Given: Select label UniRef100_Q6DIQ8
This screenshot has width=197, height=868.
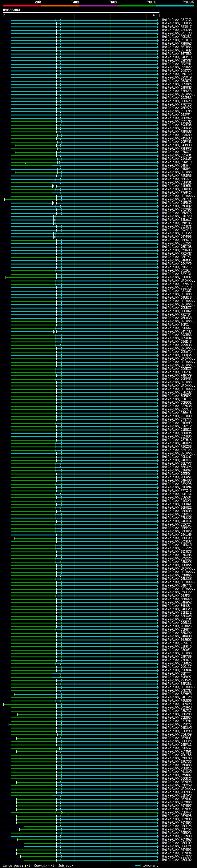Looking at the screenshot, I should pyautogui.click(x=177, y=247).
